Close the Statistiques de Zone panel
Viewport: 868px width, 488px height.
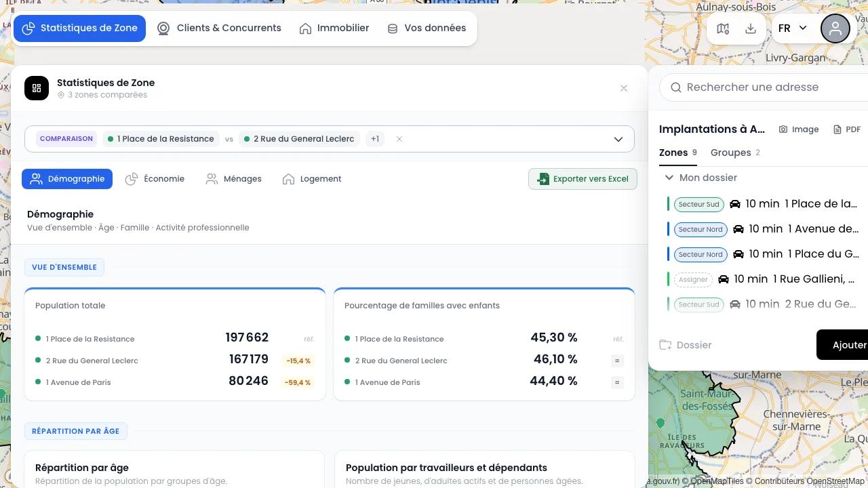click(624, 88)
